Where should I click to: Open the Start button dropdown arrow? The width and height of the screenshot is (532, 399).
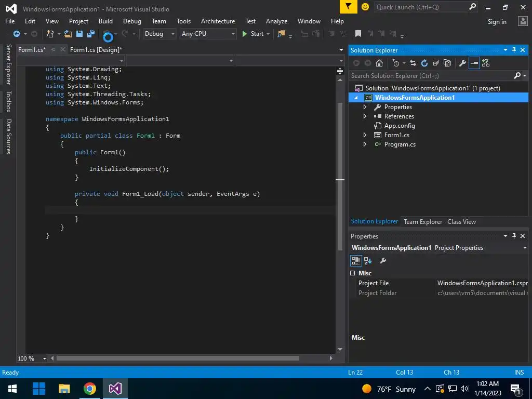point(268,34)
